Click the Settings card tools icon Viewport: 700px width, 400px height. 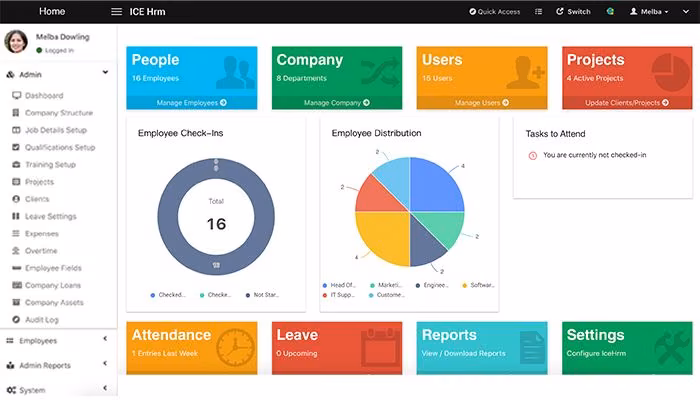pos(672,347)
